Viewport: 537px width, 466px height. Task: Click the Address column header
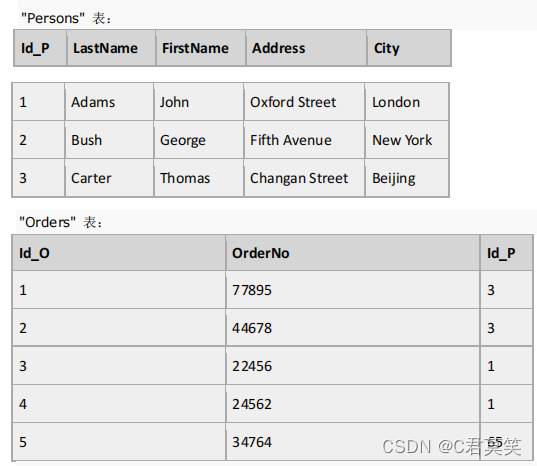[x=306, y=48]
